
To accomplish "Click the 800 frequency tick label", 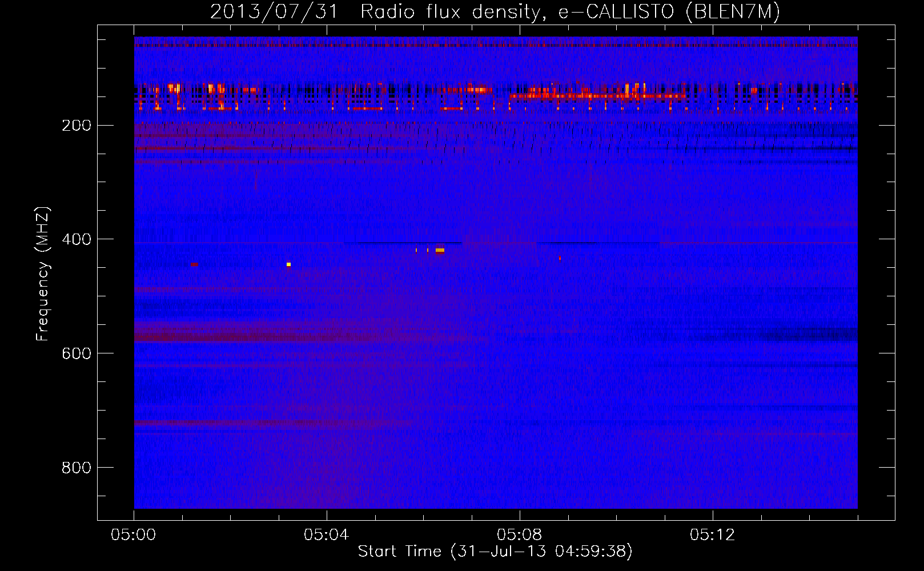I will 77,468.
